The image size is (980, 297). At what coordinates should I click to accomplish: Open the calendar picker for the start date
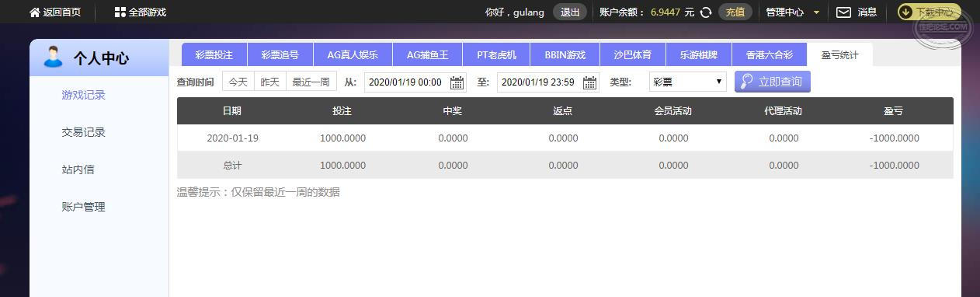pyautogui.click(x=457, y=82)
